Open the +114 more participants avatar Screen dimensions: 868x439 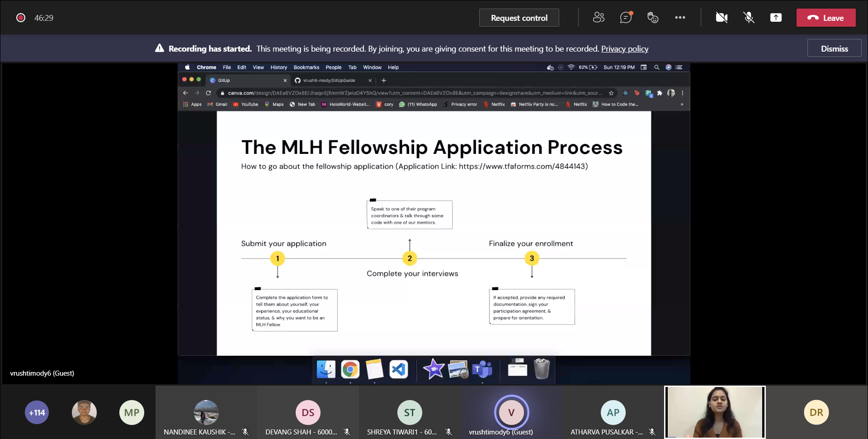tap(37, 412)
